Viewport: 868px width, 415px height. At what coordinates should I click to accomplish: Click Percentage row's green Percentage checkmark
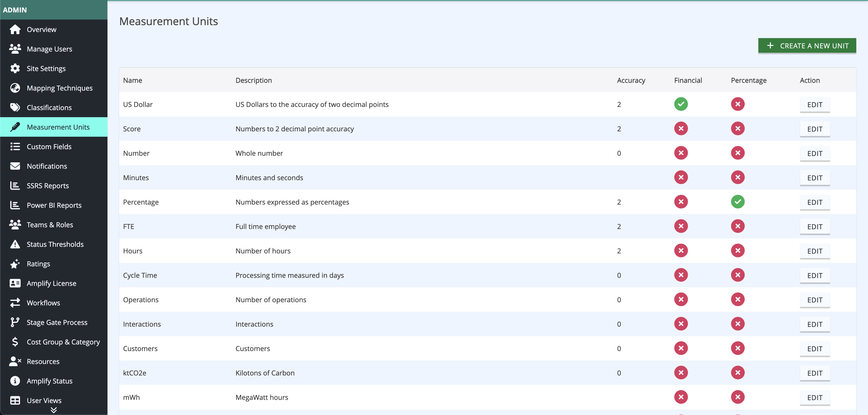pos(738,202)
